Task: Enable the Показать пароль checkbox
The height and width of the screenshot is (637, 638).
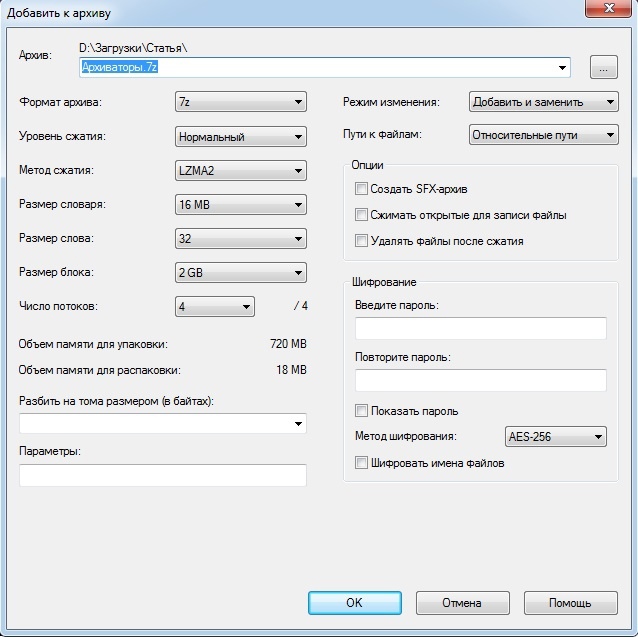Action: coord(361,411)
